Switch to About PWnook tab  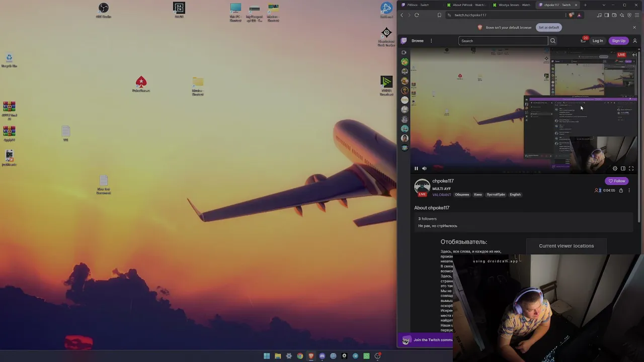pos(466,5)
